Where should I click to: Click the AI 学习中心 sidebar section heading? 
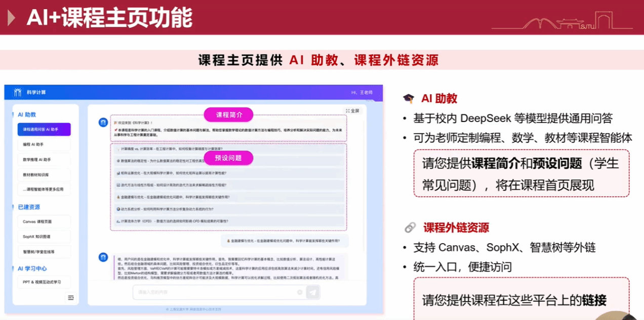tap(31, 268)
